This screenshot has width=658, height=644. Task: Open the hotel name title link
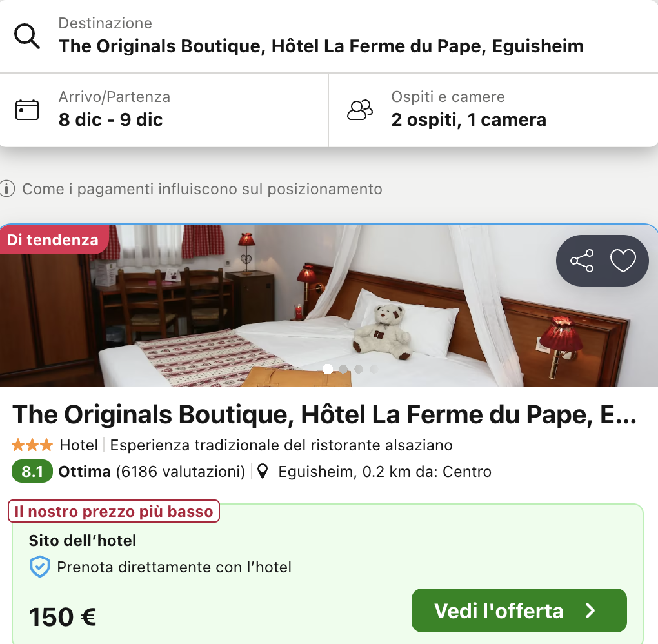[x=324, y=416]
